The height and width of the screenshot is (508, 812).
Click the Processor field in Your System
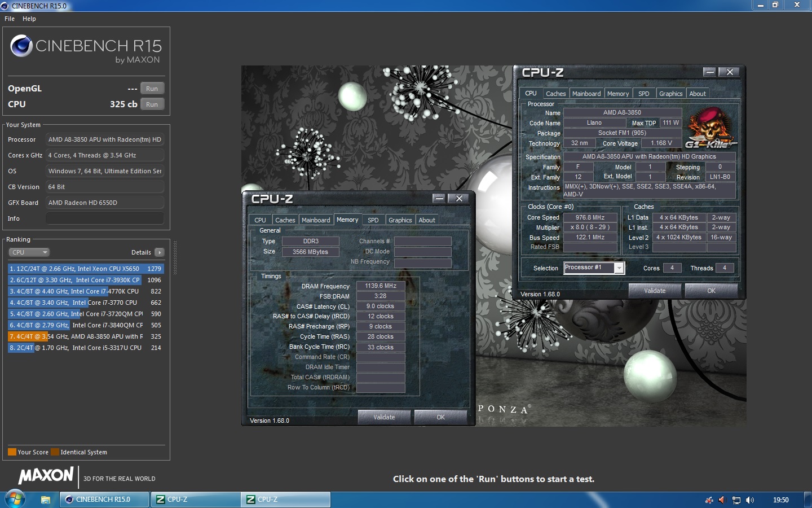pos(105,139)
